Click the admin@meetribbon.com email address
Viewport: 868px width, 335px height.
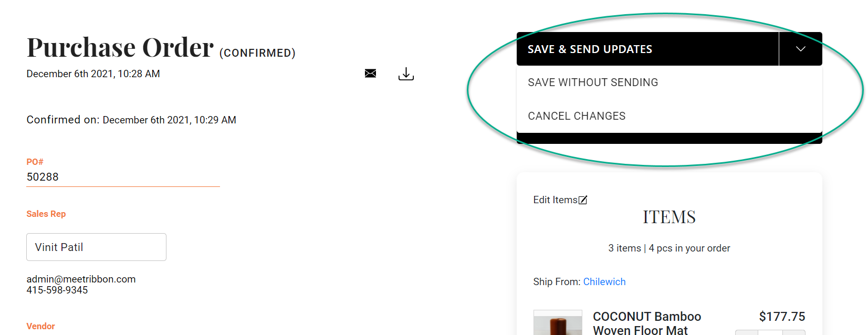[x=81, y=279]
